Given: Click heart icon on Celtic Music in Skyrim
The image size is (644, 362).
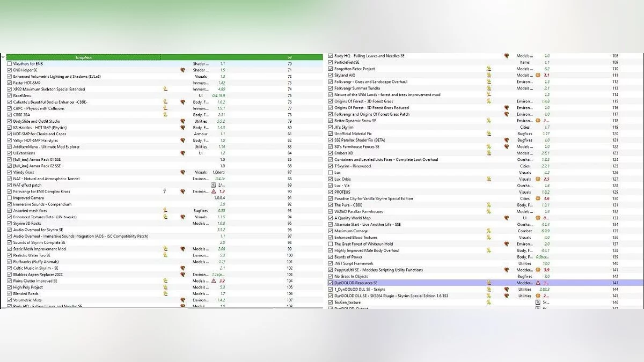Looking at the screenshot, I should coord(182,268).
